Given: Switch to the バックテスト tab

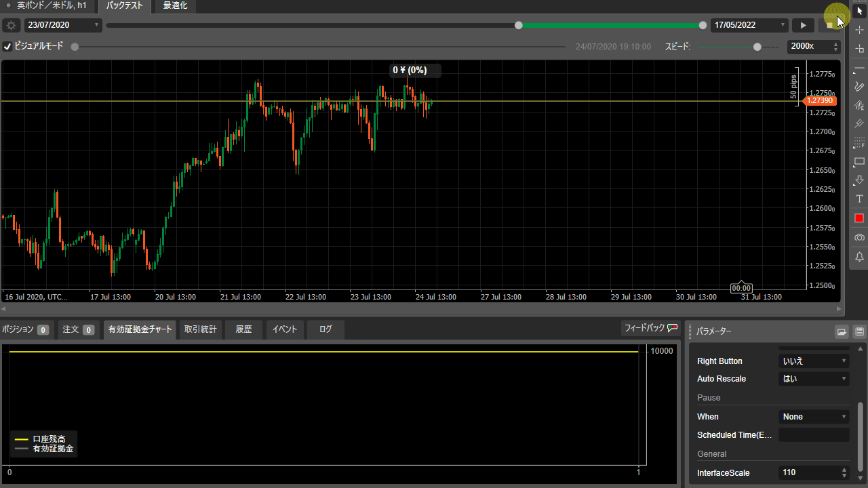Looking at the screenshot, I should point(125,6).
